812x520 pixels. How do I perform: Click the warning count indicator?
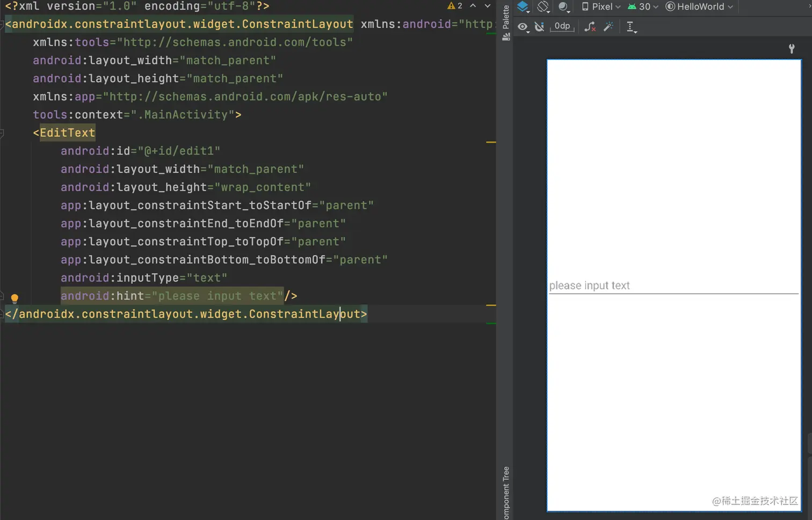(x=455, y=6)
